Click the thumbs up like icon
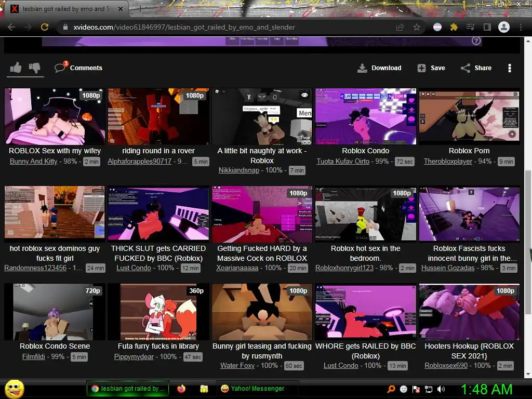Image resolution: width=532 pixels, height=399 pixels. (x=16, y=68)
